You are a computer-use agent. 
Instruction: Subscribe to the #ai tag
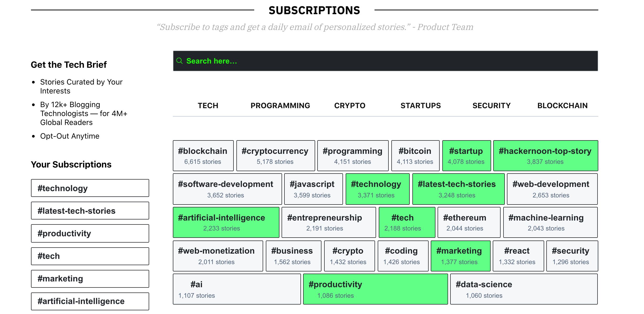point(236,289)
